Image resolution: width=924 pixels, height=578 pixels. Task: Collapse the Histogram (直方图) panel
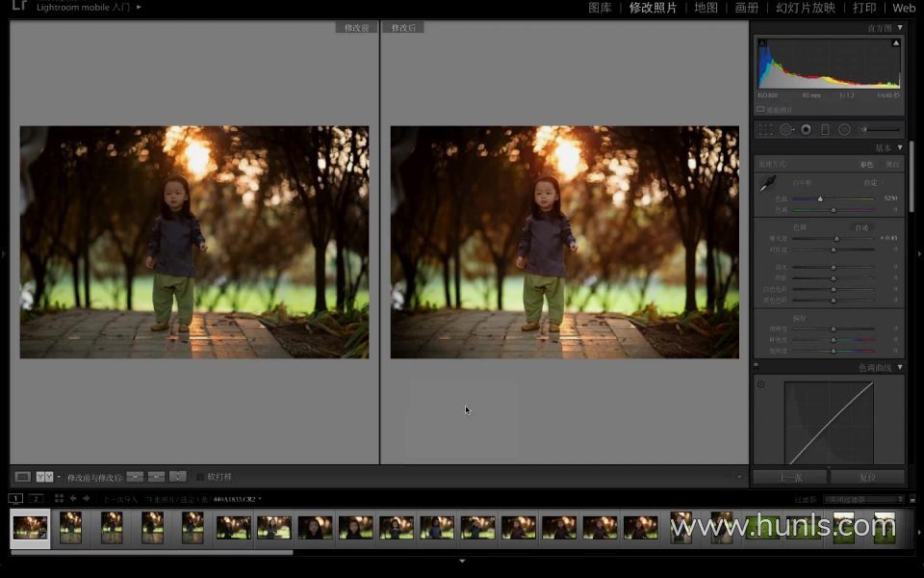[x=900, y=28]
